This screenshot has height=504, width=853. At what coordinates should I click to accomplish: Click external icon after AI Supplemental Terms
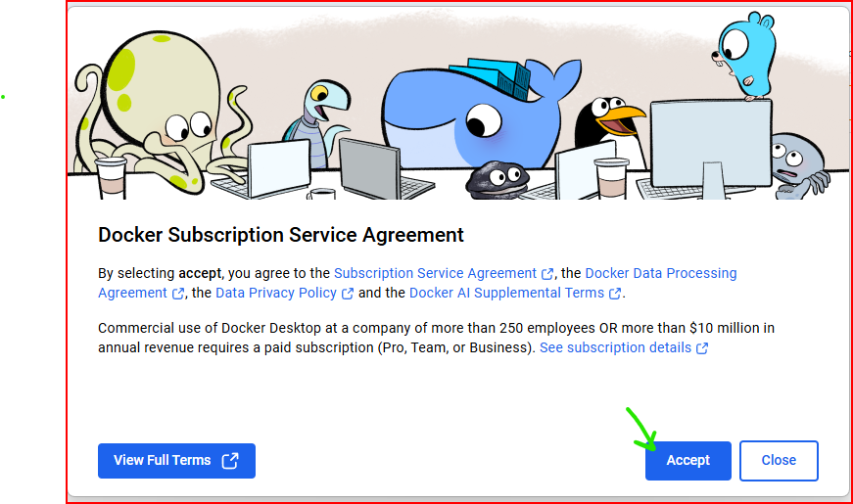615,294
